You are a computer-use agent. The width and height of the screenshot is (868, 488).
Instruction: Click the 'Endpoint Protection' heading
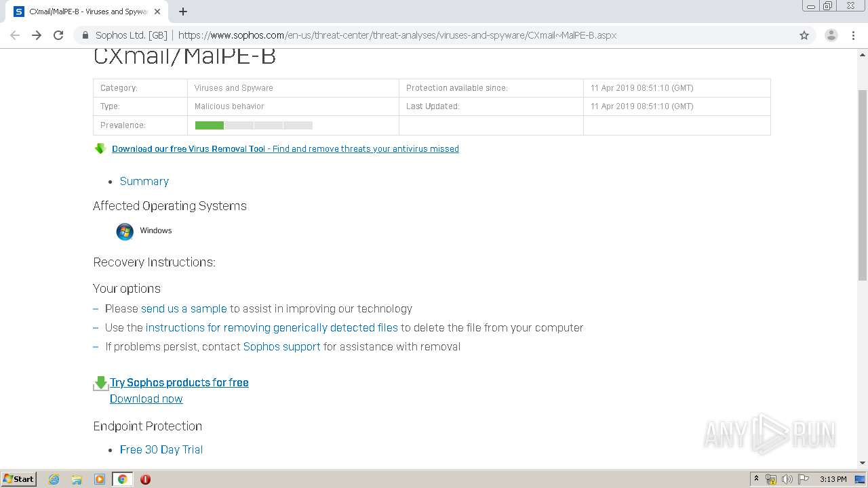coord(148,426)
